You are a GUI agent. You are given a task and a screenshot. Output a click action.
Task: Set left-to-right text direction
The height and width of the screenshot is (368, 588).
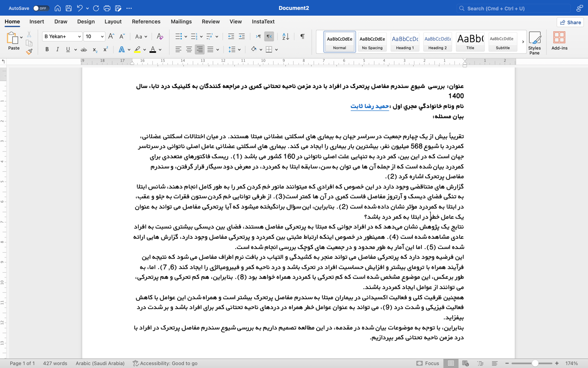[258, 37]
